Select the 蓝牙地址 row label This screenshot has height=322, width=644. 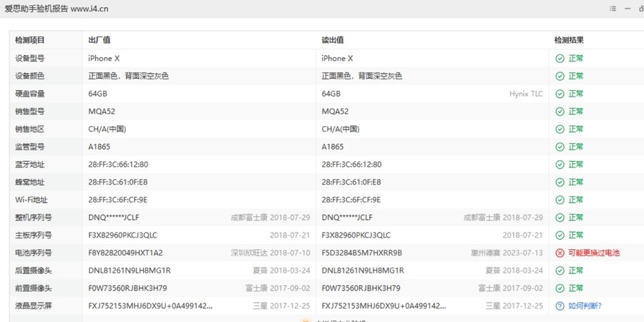pyautogui.click(x=30, y=165)
